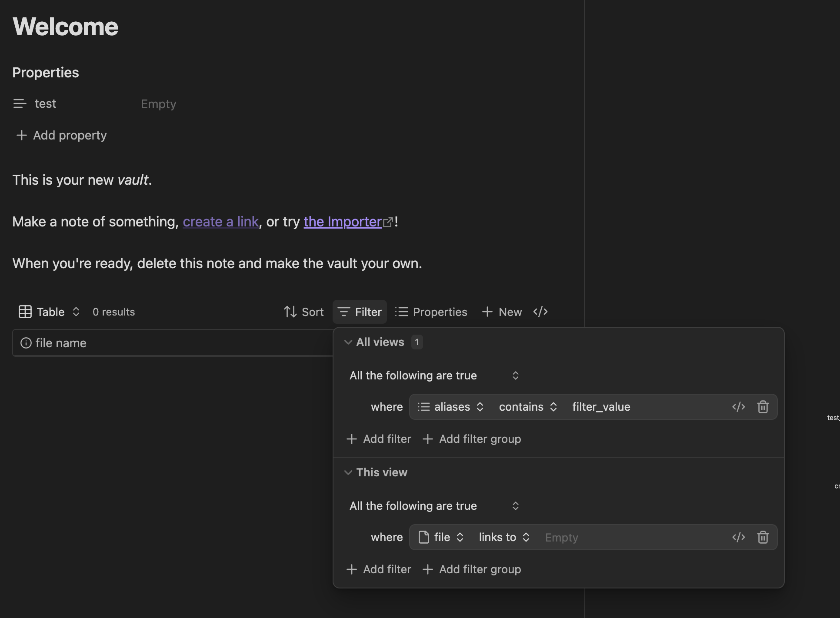This screenshot has height=618, width=840.
Task: Click Add filter group under All views
Action: tap(472, 439)
